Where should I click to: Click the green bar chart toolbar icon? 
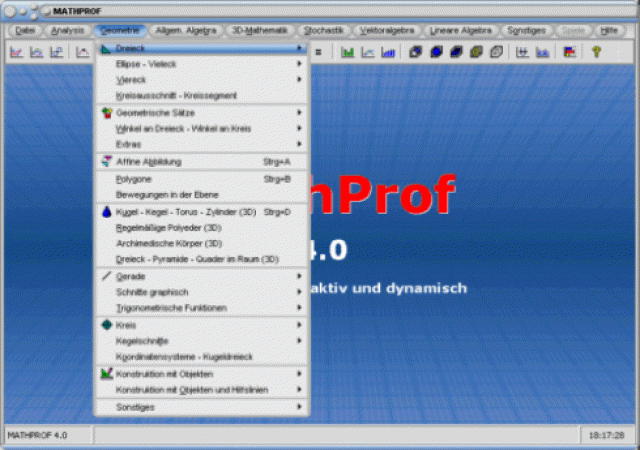coord(348,52)
